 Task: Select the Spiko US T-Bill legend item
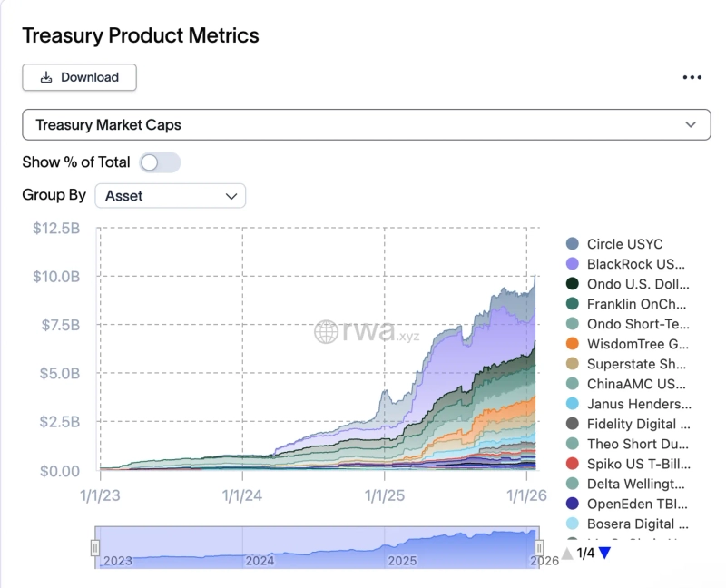coord(636,464)
